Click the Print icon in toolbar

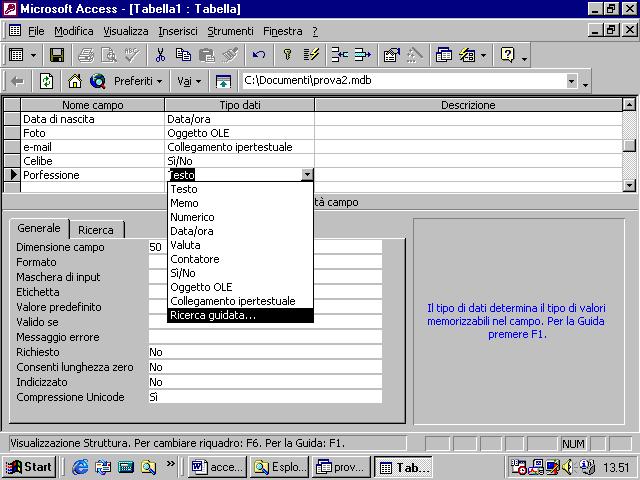[x=86, y=55]
